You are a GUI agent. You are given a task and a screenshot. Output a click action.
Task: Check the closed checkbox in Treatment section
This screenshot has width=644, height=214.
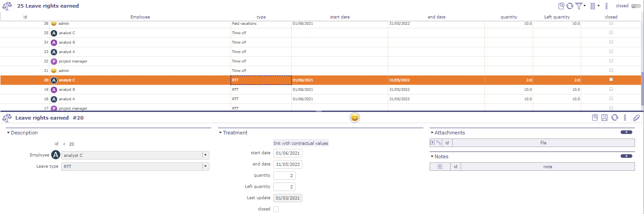276,209
